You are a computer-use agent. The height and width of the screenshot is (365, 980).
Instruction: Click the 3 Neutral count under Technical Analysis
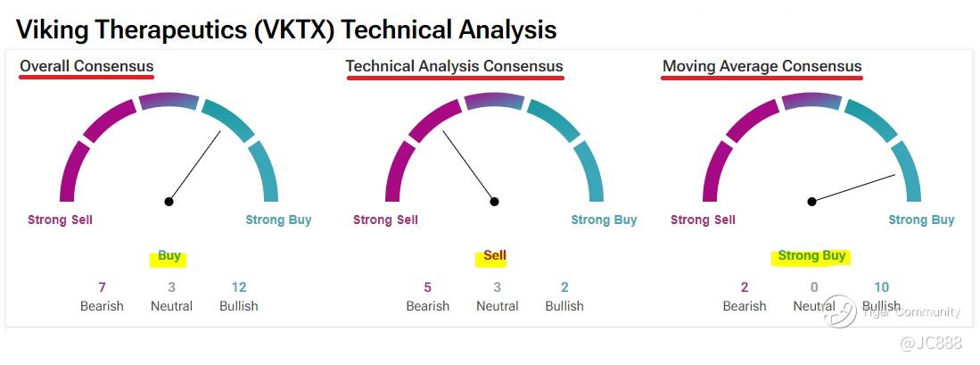[497, 287]
